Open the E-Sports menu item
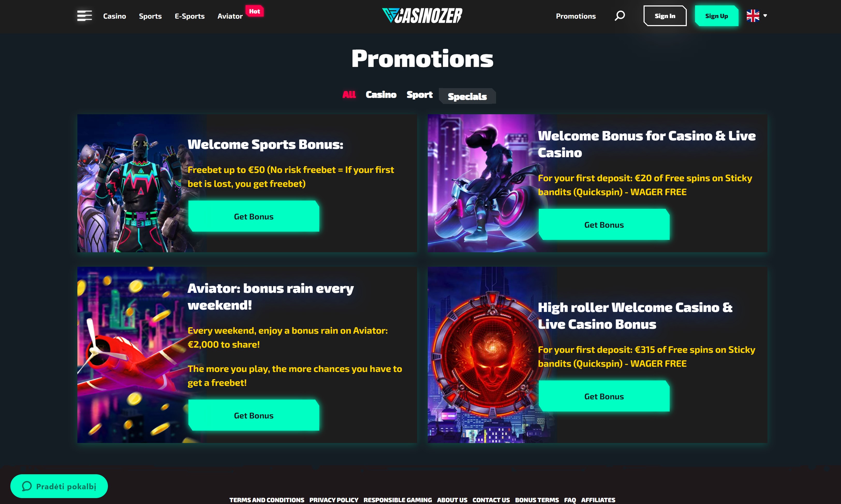The image size is (841, 504). pyautogui.click(x=190, y=16)
